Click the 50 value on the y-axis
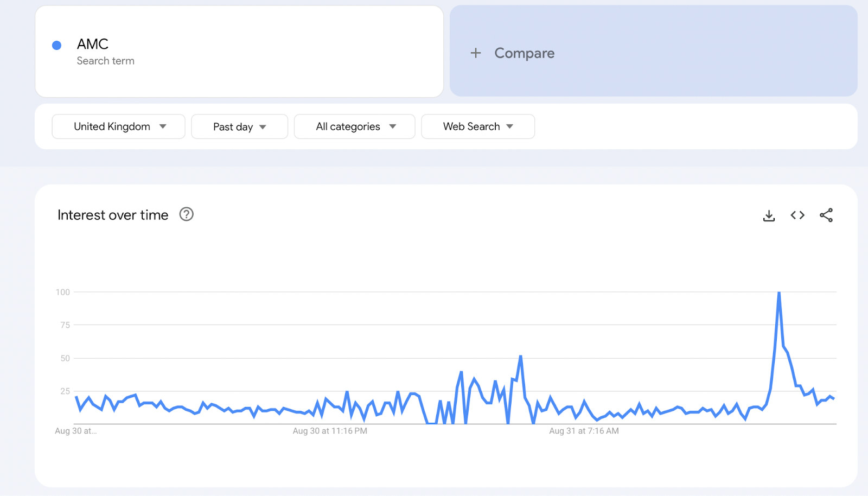Image resolution: width=868 pixels, height=496 pixels. pyautogui.click(x=65, y=358)
